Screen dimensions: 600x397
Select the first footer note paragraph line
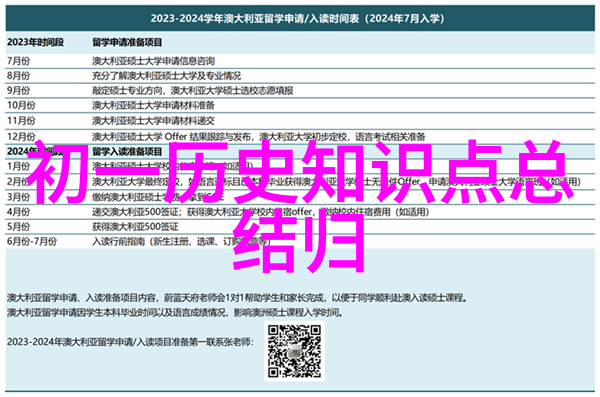(236, 297)
